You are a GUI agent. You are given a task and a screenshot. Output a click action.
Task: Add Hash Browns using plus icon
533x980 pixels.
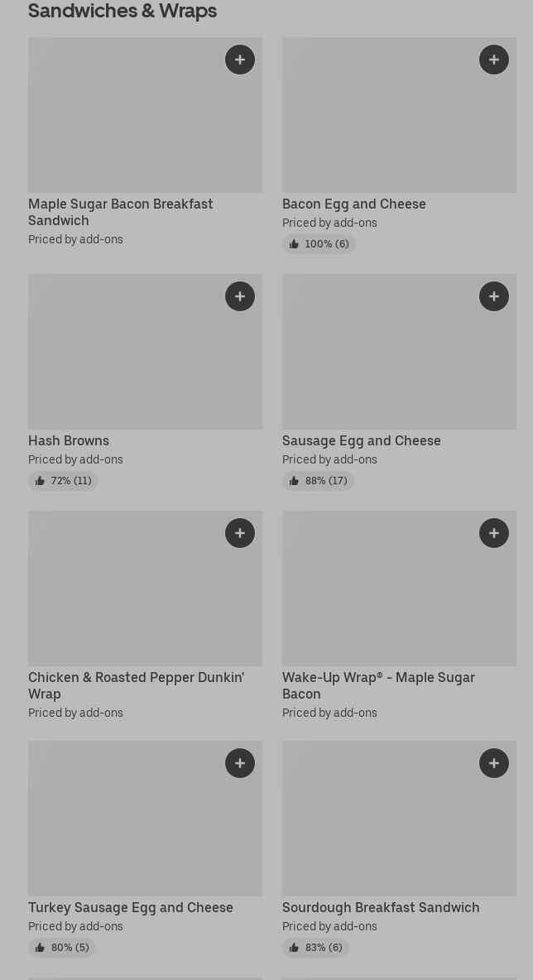240,296
